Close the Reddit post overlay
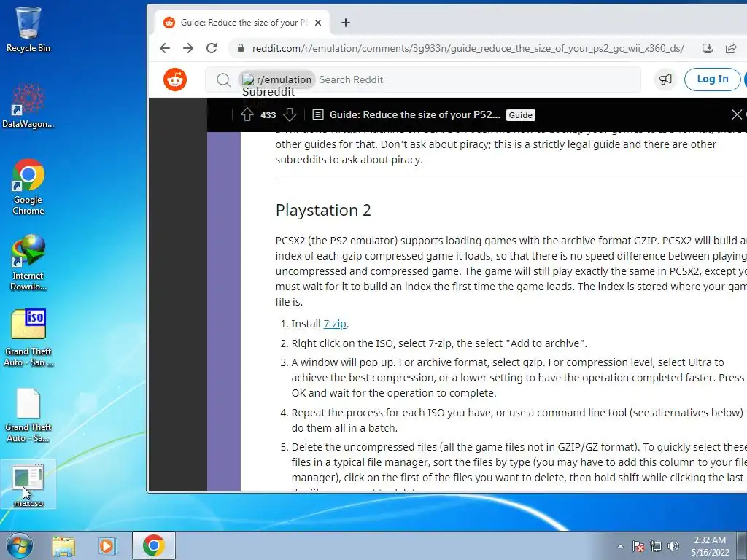The height and width of the screenshot is (560, 747). (737, 114)
